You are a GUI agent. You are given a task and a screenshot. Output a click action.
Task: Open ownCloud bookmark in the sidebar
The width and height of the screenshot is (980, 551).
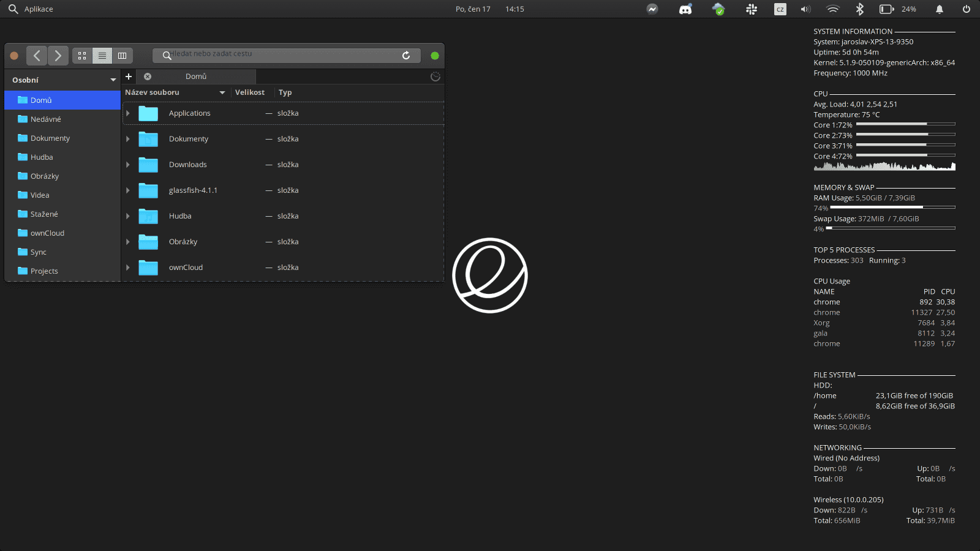[62, 233]
